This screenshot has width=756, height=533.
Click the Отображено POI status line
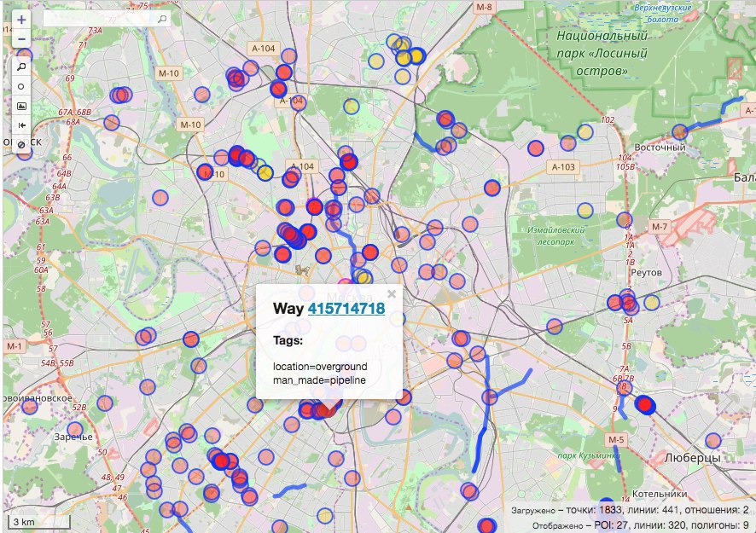pos(640,524)
